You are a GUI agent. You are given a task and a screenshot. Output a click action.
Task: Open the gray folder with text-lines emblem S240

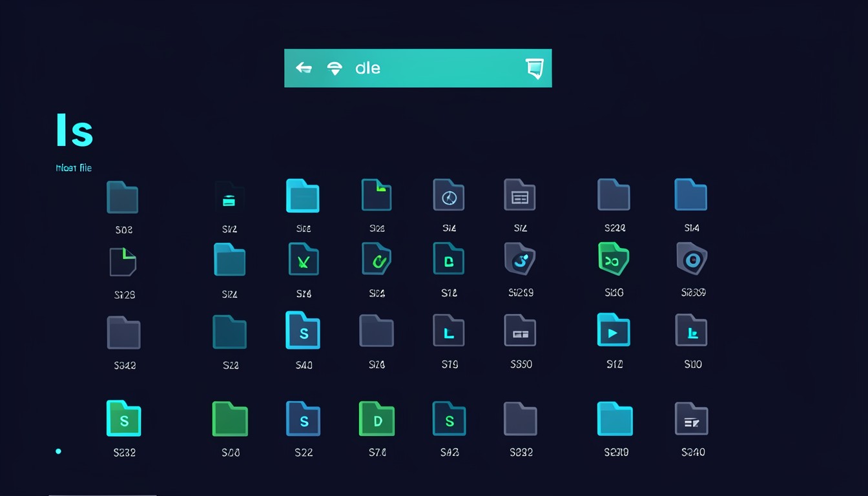692,419
